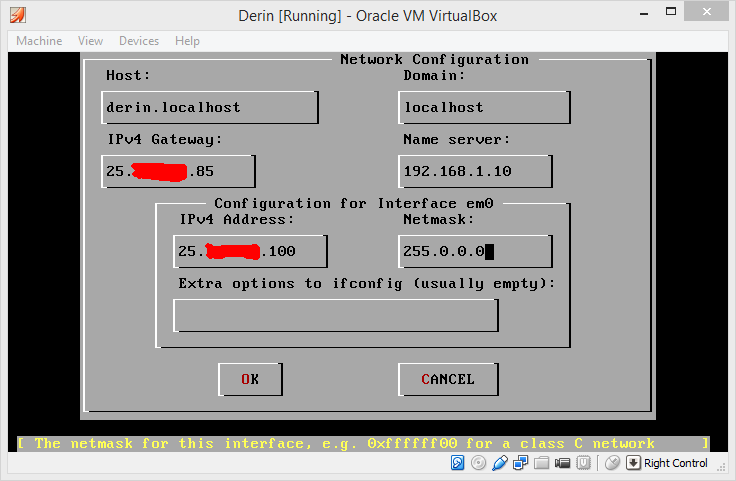Viewport: 736px width, 481px height.
Task: Click the network adapters status icon
Action: click(x=520, y=463)
